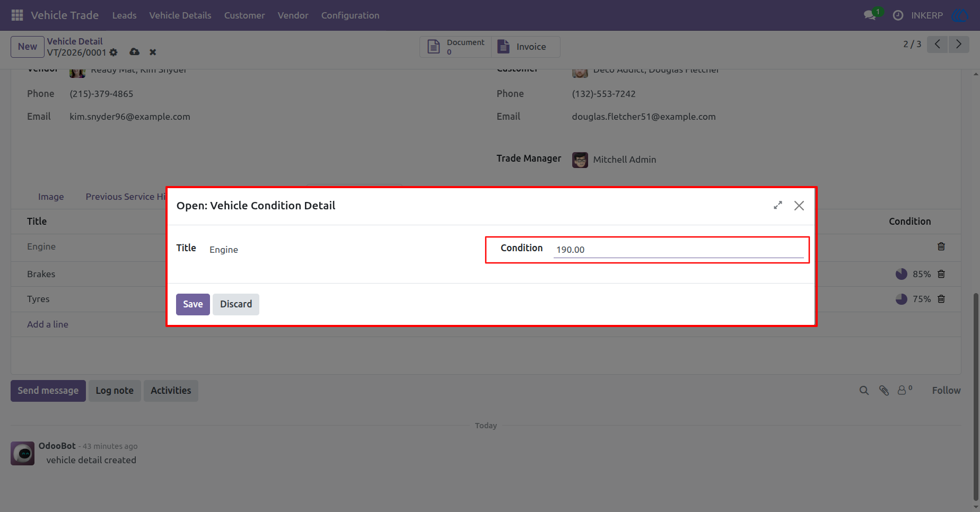The image size is (980, 512).
Task: Click the gear icon beside VT/2026/0001
Action: point(113,52)
